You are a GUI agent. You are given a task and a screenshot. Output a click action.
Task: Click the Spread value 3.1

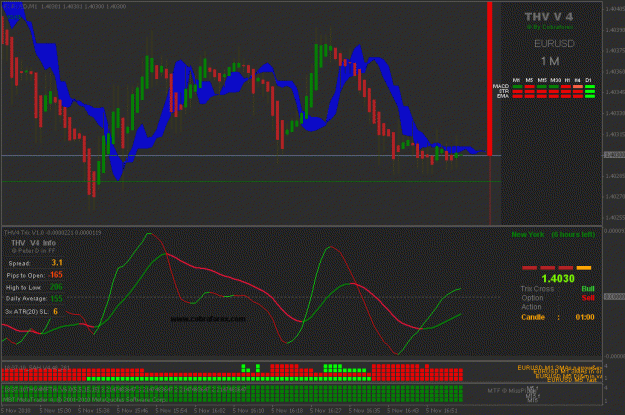click(x=57, y=263)
